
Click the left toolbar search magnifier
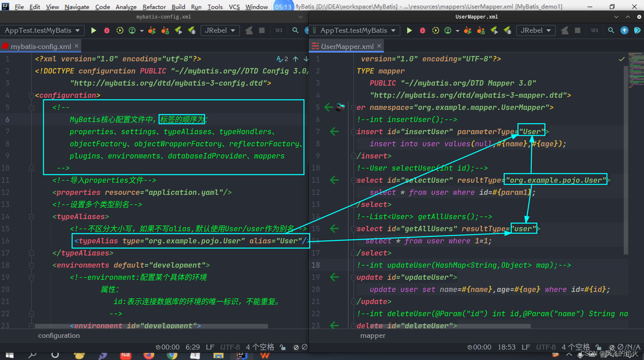[295, 30]
